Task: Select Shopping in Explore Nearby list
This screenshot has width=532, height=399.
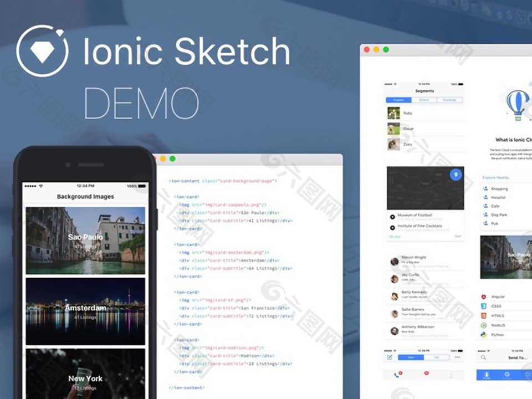Action: point(499,189)
